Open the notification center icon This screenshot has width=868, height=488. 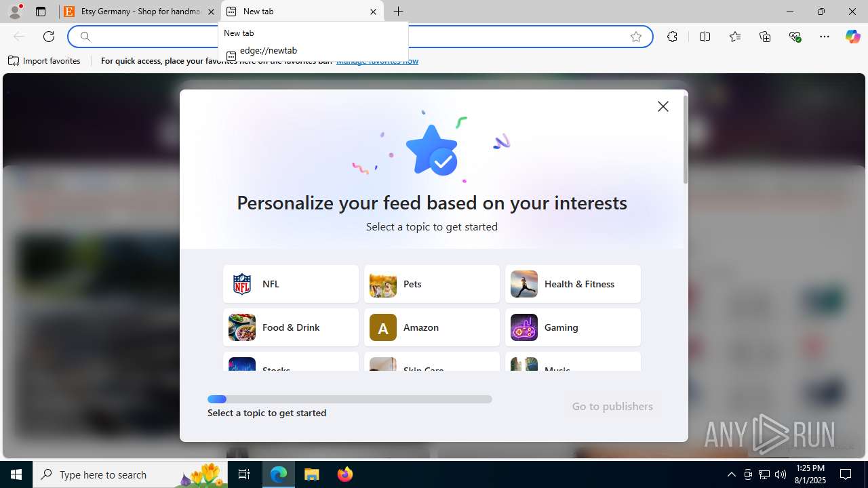tap(846, 474)
